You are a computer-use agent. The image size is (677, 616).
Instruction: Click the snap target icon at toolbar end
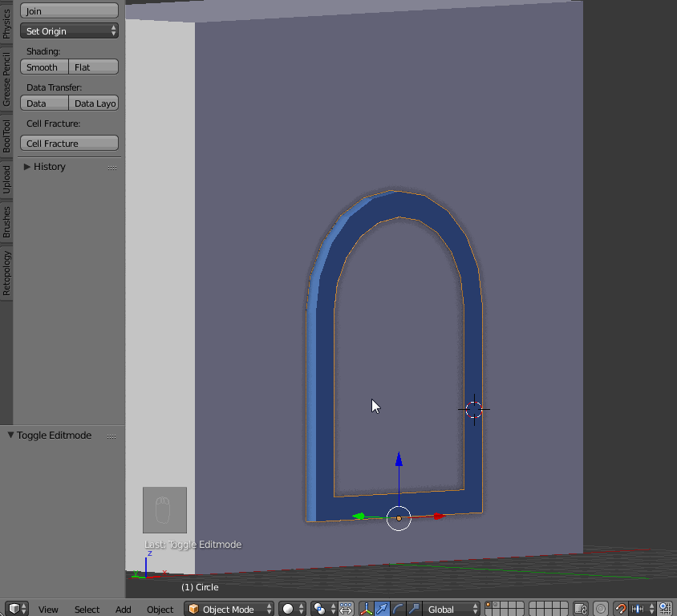point(666,609)
